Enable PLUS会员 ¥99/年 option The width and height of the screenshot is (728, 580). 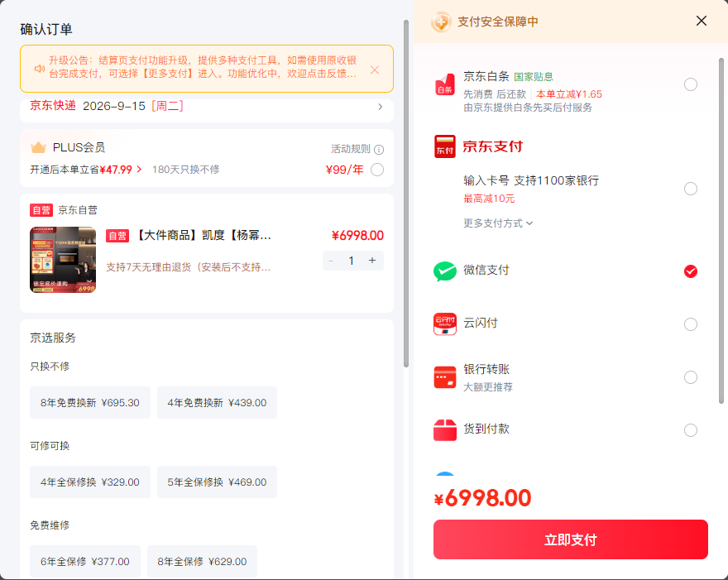[377, 170]
